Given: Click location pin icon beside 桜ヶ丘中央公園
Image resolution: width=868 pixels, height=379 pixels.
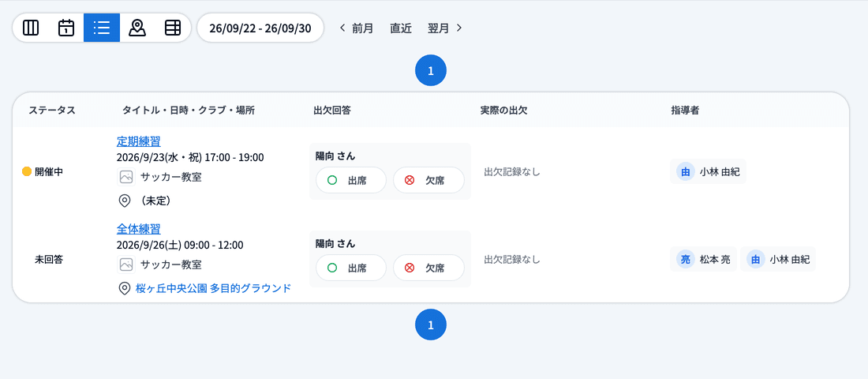Looking at the screenshot, I should 125,288.
